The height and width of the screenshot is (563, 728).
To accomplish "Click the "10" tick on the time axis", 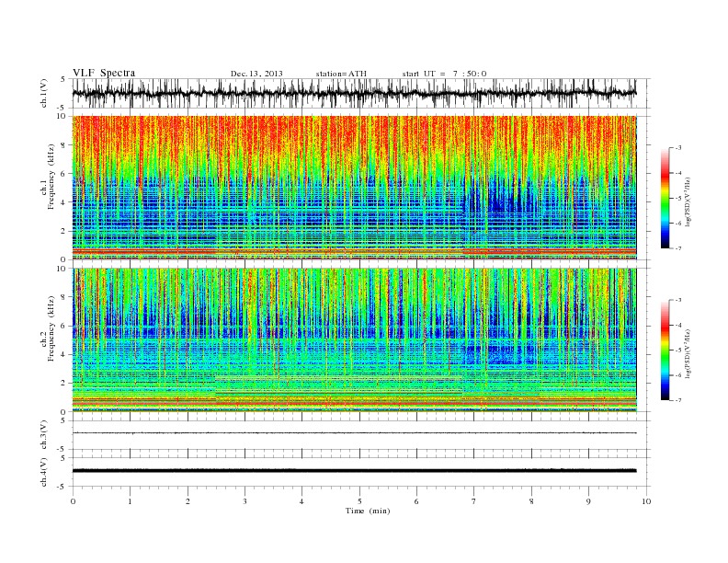I will click(646, 501).
